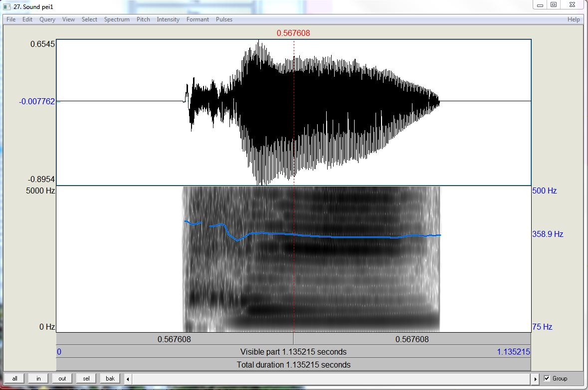Open the Pulses menu
The image size is (588, 390).
coord(224,19)
